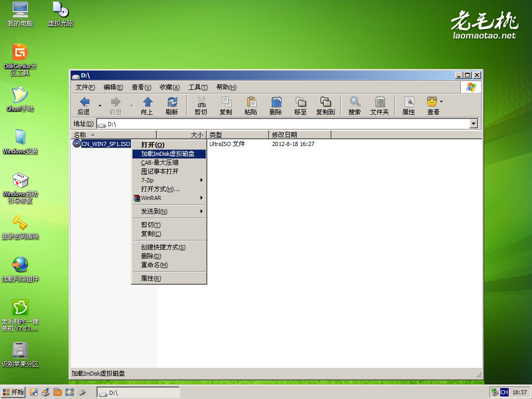This screenshot has height=399, width=532.
Task: Sort by the 名称 column header
Action: pyautogui.click(x=114, y=135)
